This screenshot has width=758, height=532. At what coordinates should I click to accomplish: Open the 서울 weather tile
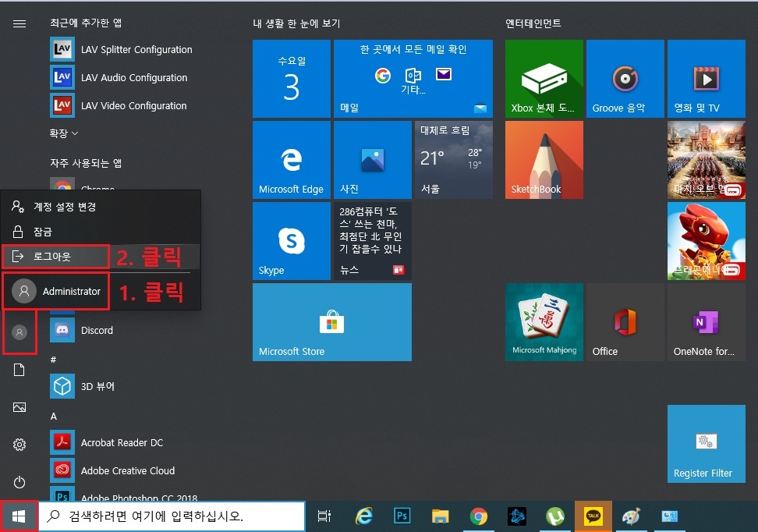(454, 160)
